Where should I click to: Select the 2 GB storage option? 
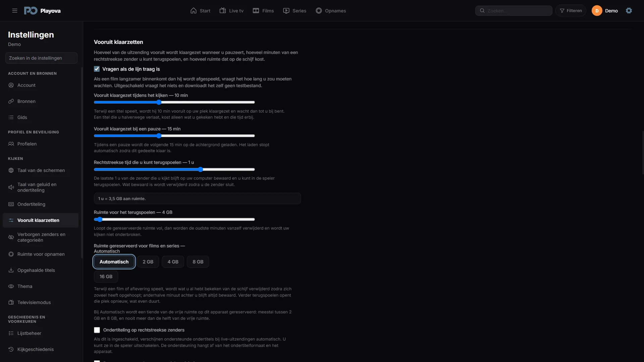point(148,262)
